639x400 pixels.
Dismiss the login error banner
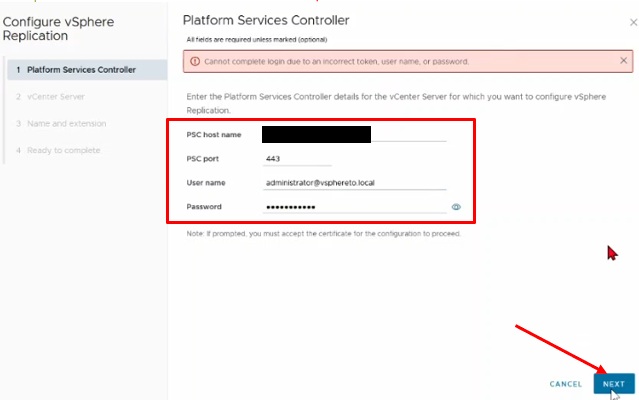point(623,61)
